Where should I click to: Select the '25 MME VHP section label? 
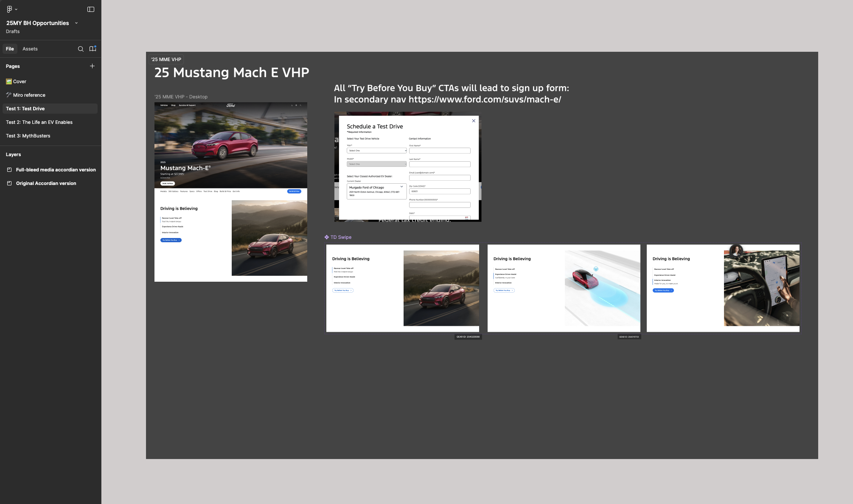tap(166, 59)
